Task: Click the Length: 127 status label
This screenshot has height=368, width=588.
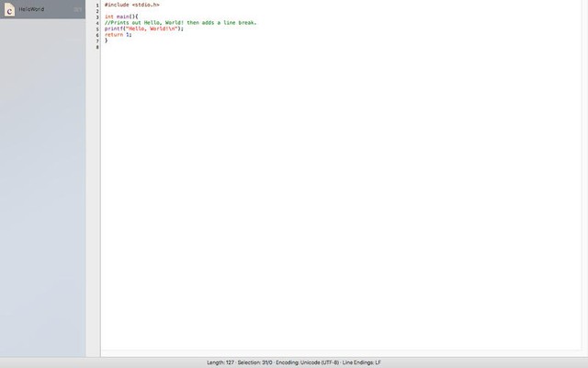Action: 220,362
